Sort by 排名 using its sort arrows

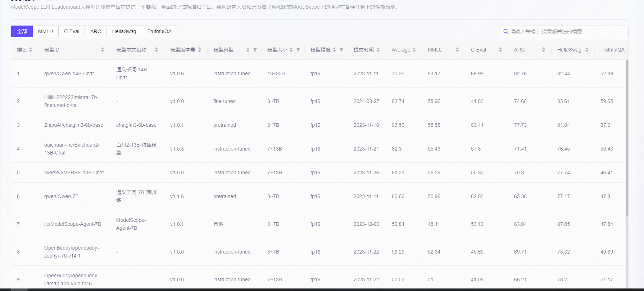pos(31,50)
